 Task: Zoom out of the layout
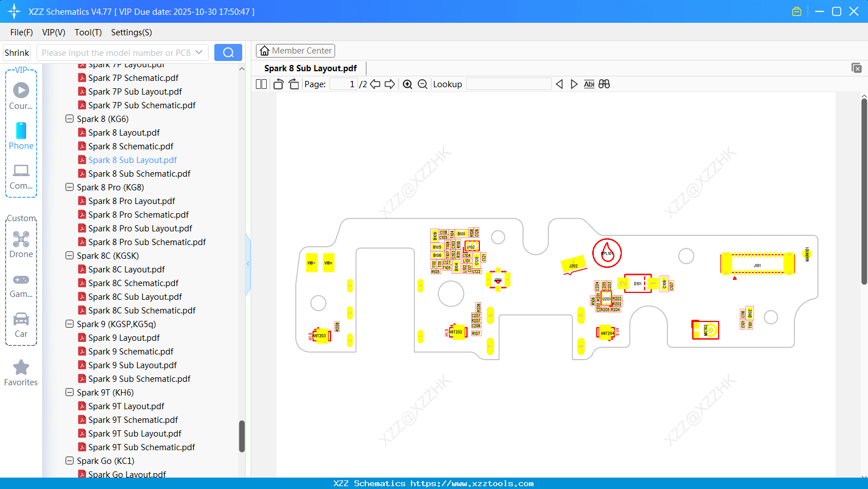(x=422, y=84)
